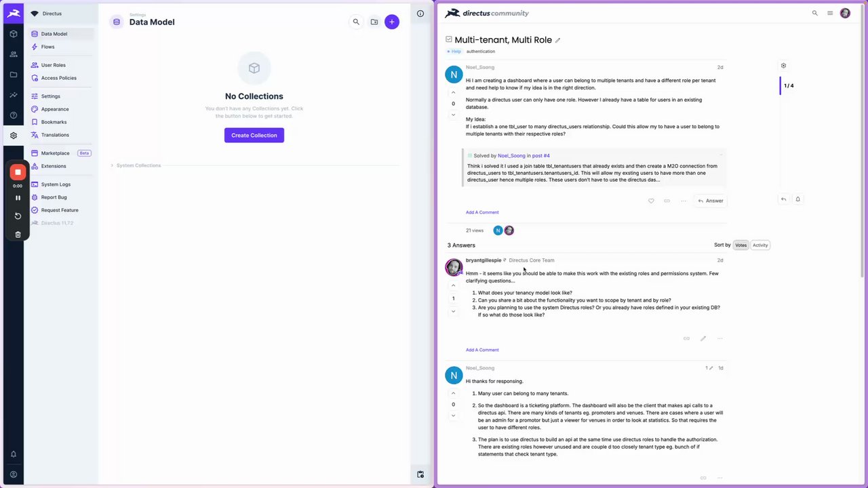The width and height of the screenshot is (868, 488).
Task: Expand the solved quote excerpt chevron
Action: [x=721, y=155]
